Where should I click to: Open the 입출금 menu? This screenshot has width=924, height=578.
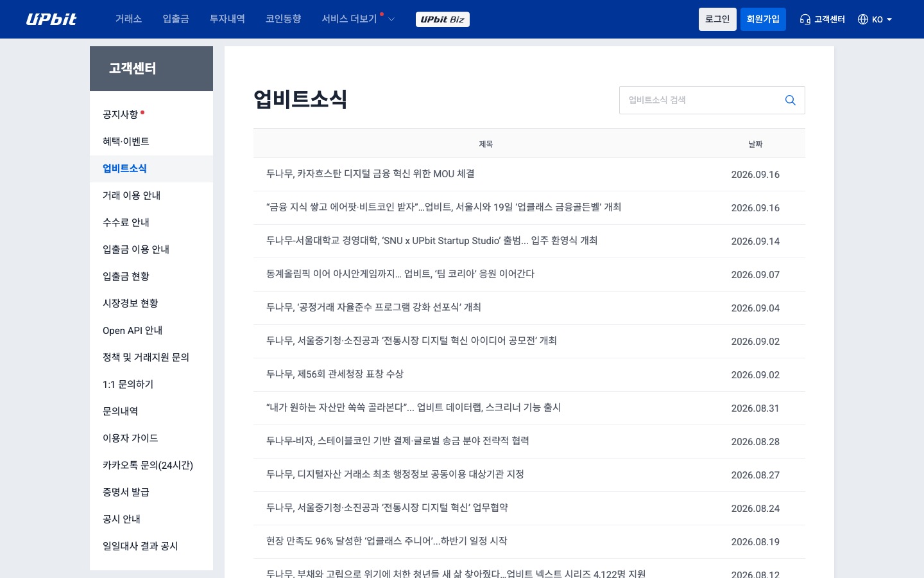[176, 19]
